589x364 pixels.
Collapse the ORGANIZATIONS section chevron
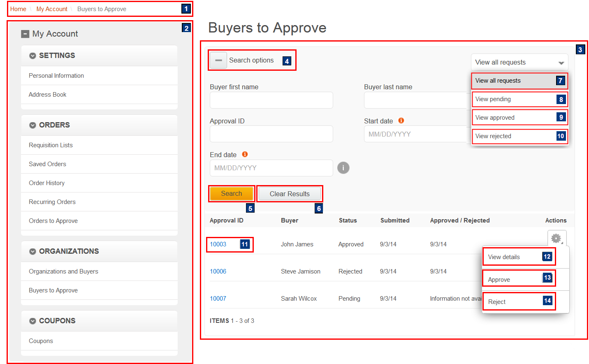pos(32,251)
